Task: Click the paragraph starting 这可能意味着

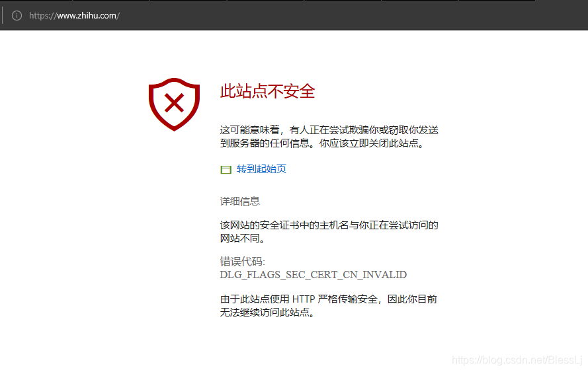Action: [329, 136]
